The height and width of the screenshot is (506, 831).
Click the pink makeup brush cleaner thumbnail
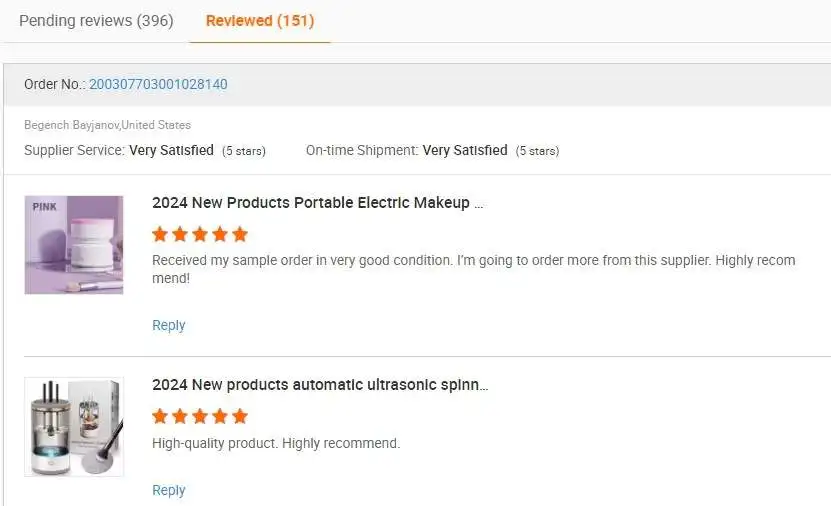74,245
